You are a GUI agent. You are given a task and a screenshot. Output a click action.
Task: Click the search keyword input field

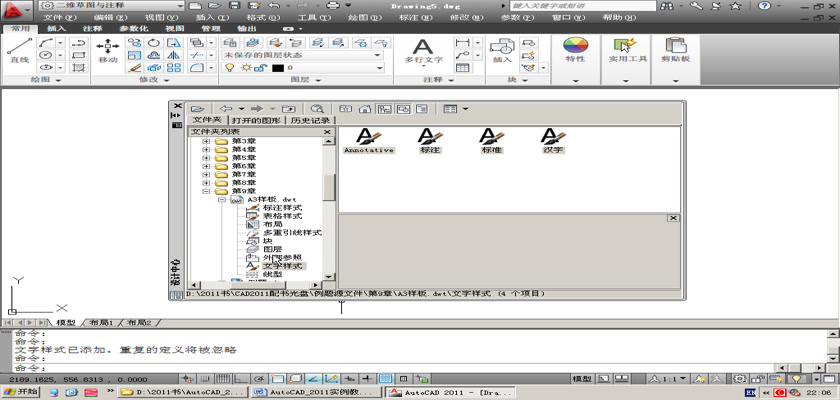pos(582,6)
